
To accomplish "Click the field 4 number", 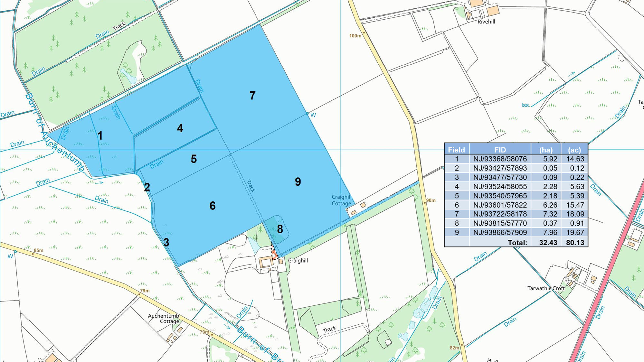I will tap(180, 128).
